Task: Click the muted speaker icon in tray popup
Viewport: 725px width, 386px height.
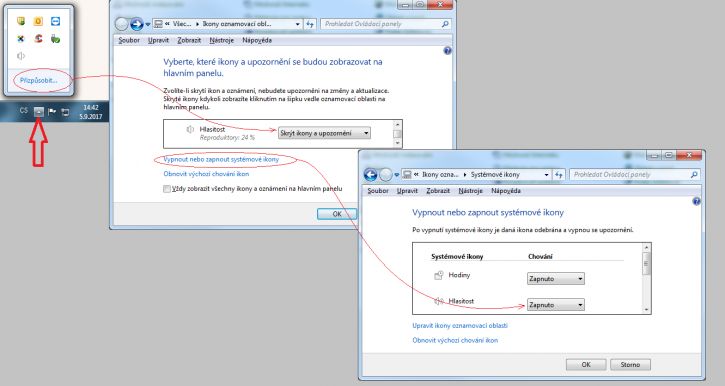Action: 21,56
